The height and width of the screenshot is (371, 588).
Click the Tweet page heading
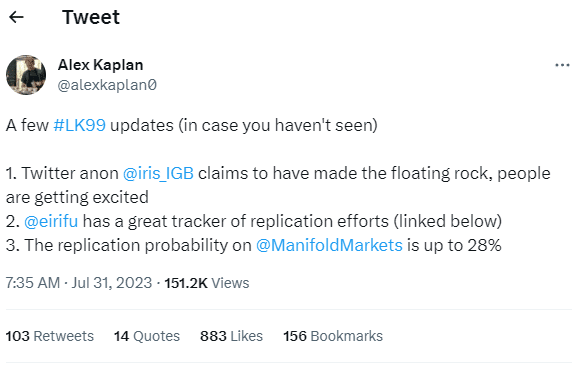point(91,17)
